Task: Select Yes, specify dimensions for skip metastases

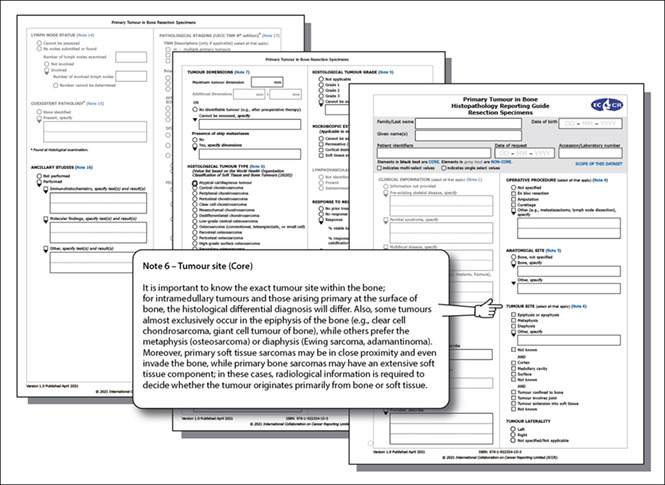Action: coord(195,145)
